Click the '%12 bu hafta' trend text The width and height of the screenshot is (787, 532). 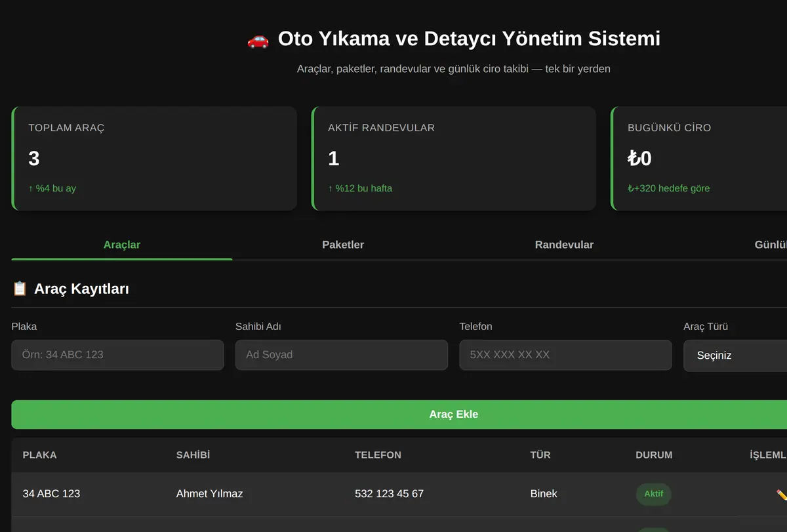pos(360,188)
